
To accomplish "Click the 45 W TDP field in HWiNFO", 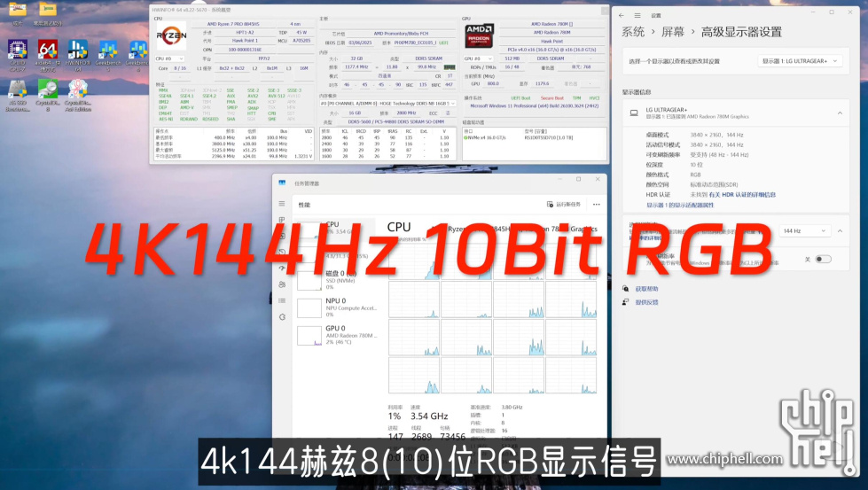I will click(301, 33).
